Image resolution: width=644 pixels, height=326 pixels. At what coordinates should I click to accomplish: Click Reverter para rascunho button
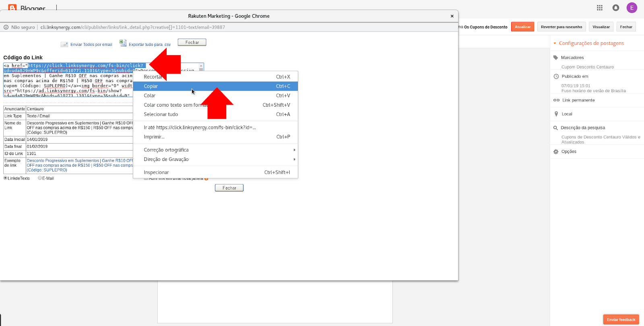pos(561,27)
